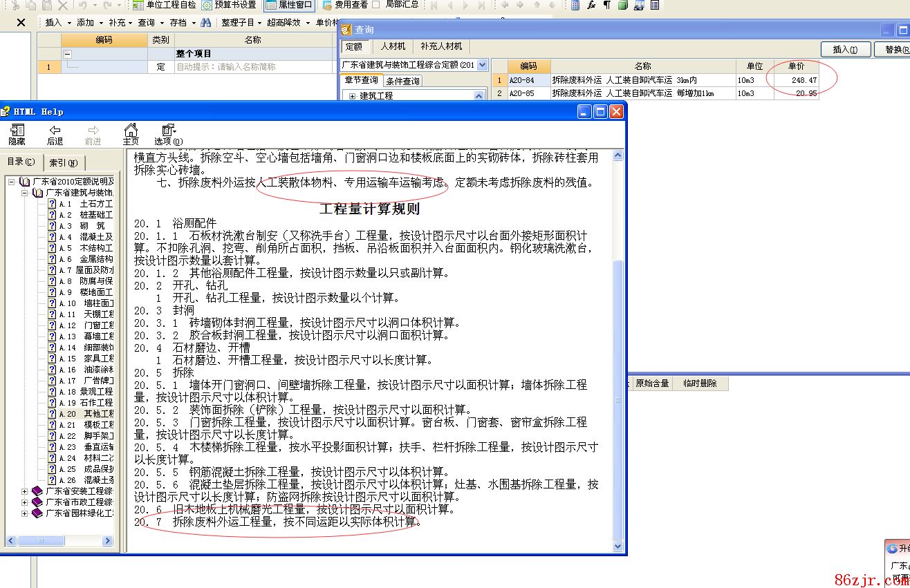The height and width of the screenshot is (588, 910).
Task: Expand the 广东省安装工程 tree node
Action: pos(25,491)
